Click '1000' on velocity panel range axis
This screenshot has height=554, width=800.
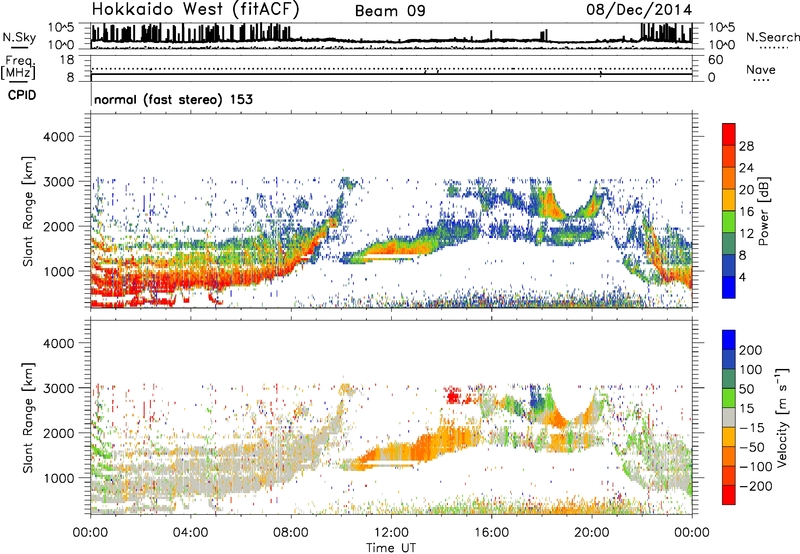coord(59,478)
